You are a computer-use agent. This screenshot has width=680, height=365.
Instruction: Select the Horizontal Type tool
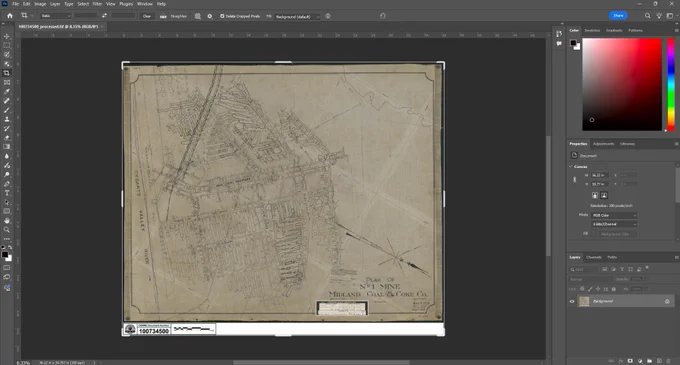7,193
